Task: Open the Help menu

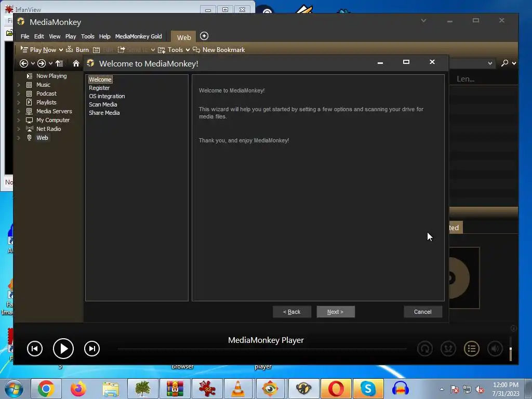Action: (104, 36)
